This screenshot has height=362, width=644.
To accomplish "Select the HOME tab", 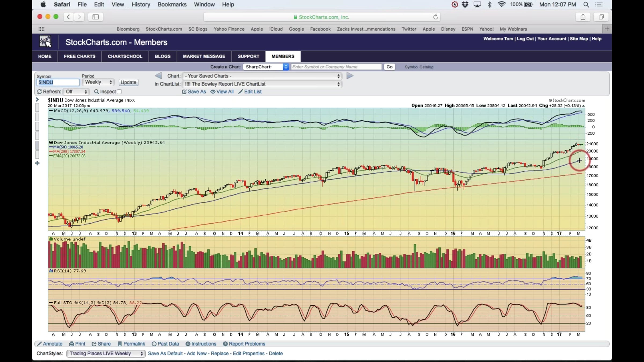I will [45, 56].
